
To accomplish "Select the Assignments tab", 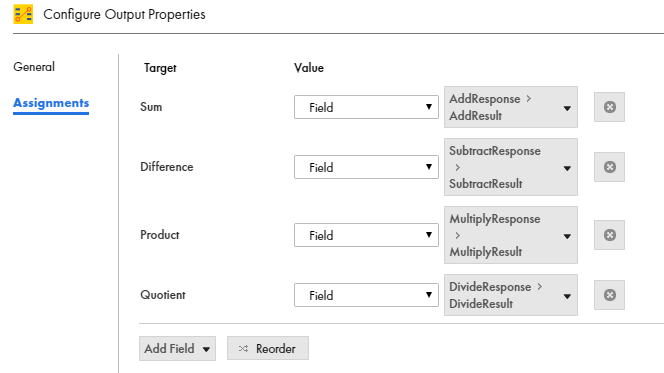I will (51, 103).
